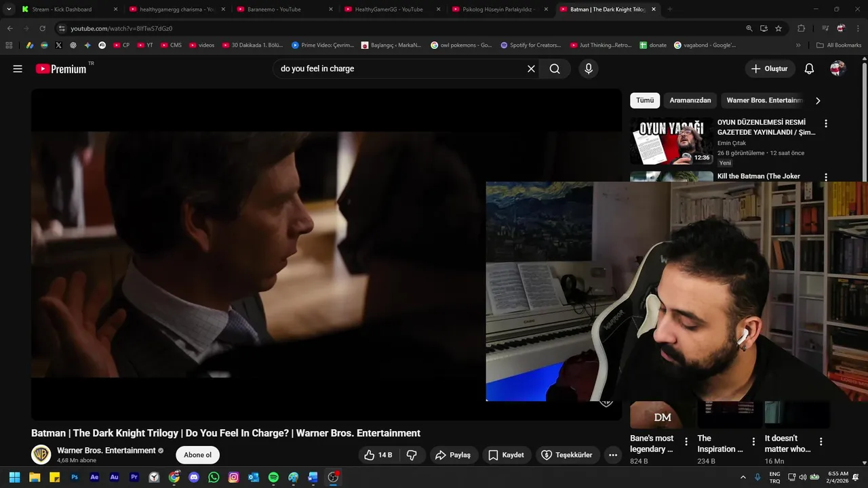Image resolution: width=868 pixels, height=488 pixels.
Task: Clear the search query with X
Action: coord(531,68)
